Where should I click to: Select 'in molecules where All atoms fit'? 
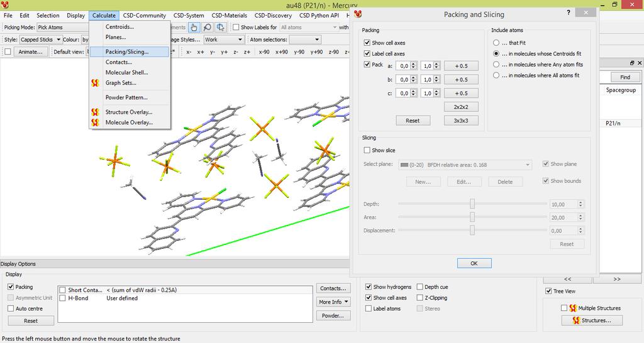click(x=496, y=75)
